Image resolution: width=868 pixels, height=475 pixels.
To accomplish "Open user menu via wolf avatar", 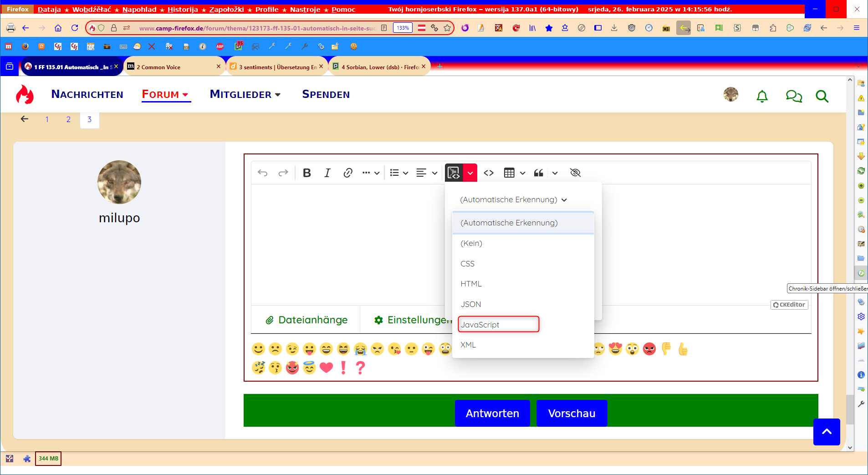I will (731, 94).
